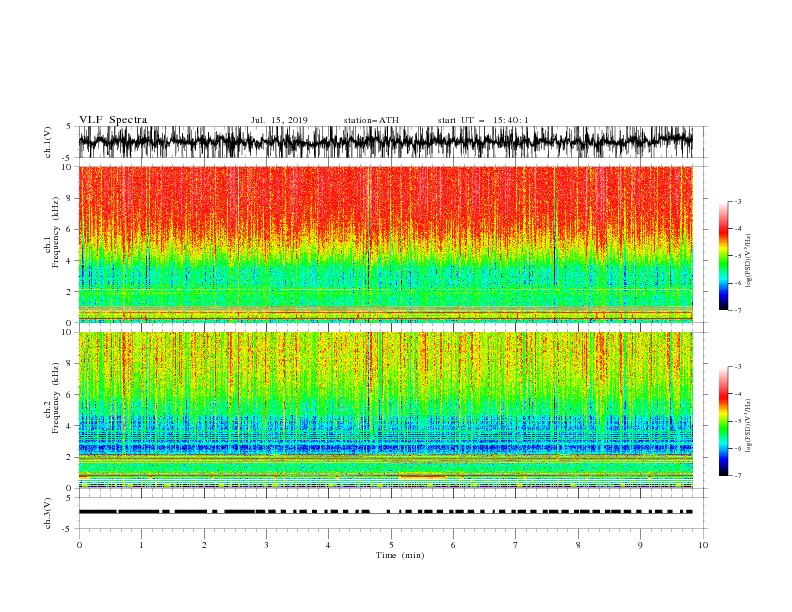The image size is (792, 612).
Task: Click the "ch.3(V)" axis label
Action: tap(48, 513)
